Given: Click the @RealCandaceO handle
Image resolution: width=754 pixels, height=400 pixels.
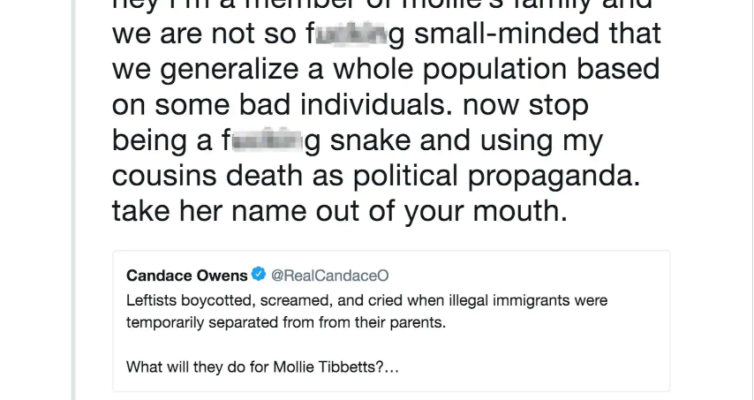Looking at the screenshot, I should pos(330,275).
